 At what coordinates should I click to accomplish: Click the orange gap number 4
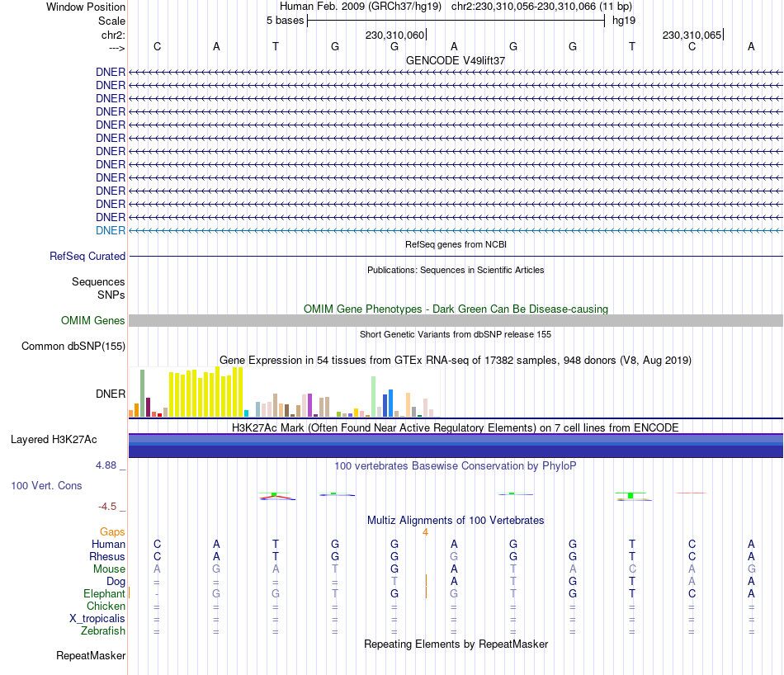pos(425,532)
